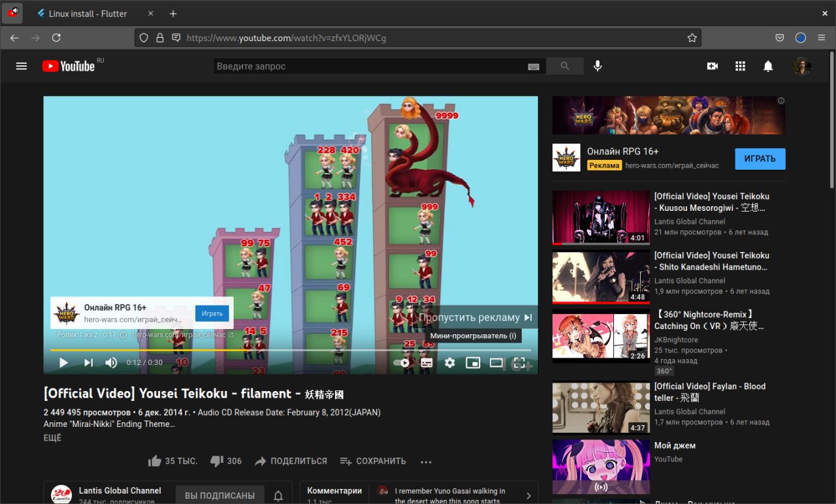Open 'Shito Kanadeshi Hametuno' video title
The width and height of the screenshot is (836, 504).
pos(712,261)
